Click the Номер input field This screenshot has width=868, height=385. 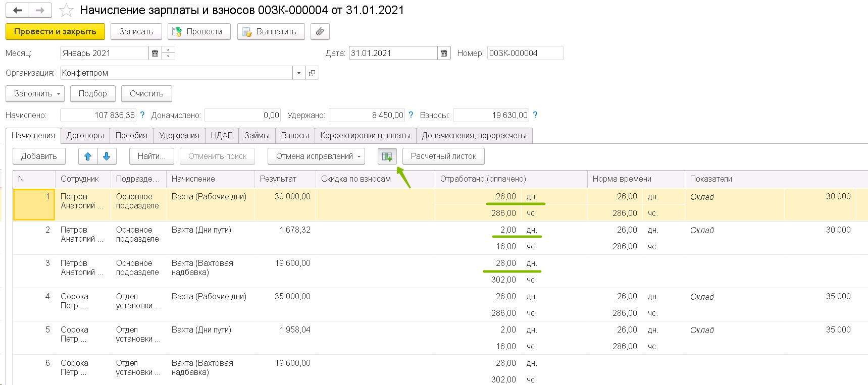click(525, 53)
